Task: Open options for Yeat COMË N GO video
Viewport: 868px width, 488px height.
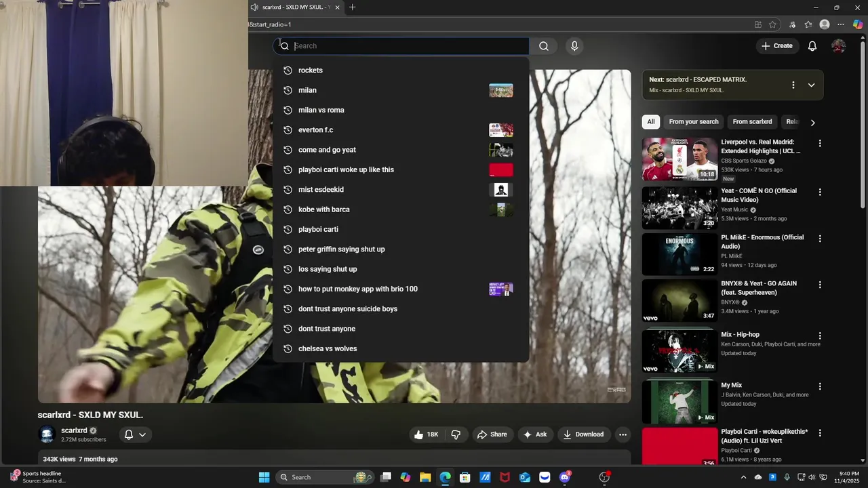Action: (x=820, y=192)
